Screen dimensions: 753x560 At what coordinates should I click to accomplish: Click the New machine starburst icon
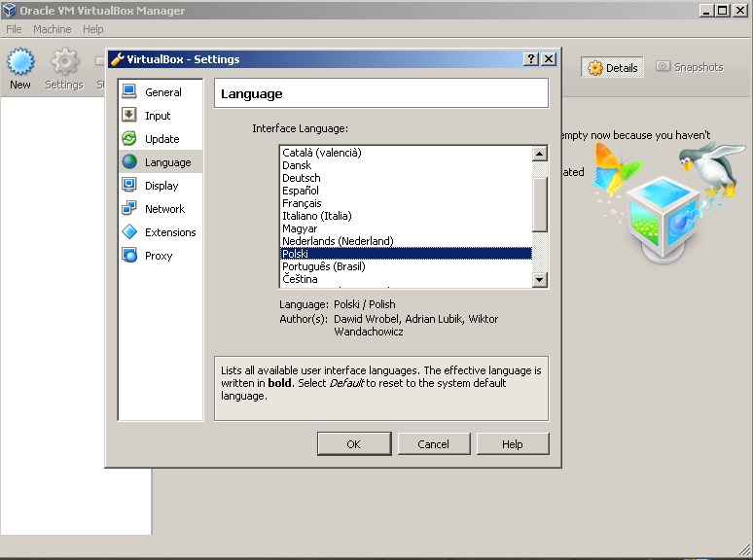click(x=20, y=61)
